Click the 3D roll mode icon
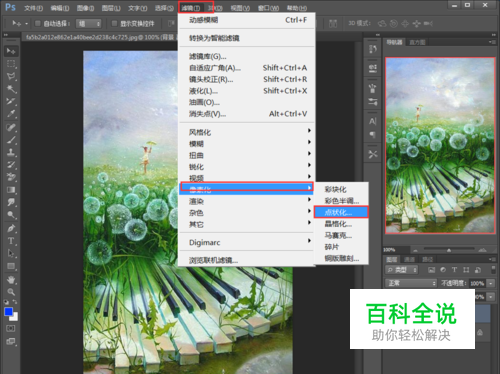The height and width of the screenshot is (374, 500). (394, 24)
